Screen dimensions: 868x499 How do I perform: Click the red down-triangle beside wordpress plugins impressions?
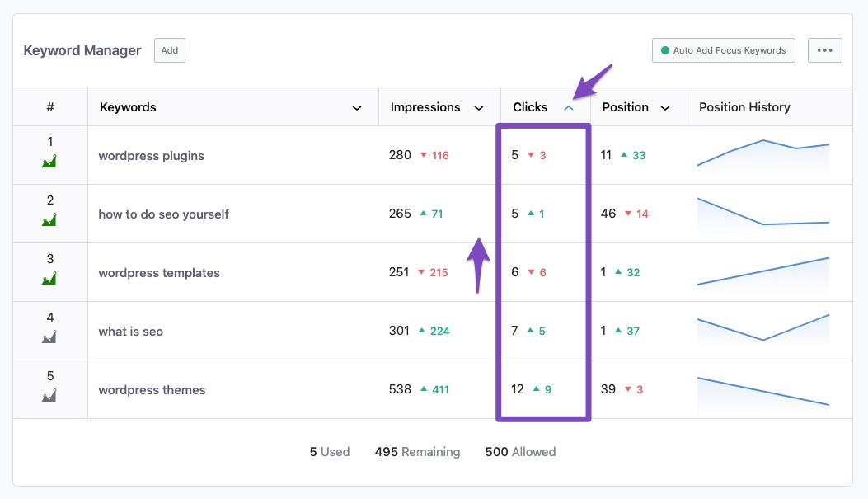pyautogui.click(x=424, y=155)
